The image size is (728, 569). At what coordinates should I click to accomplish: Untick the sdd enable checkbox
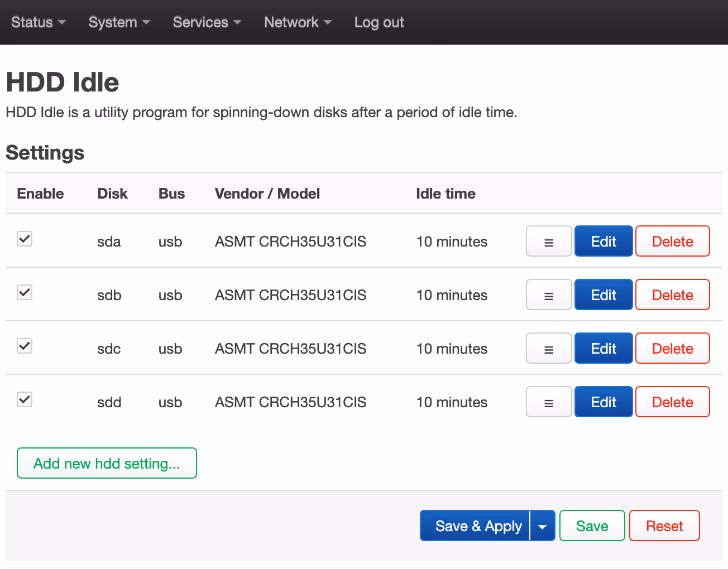pyautogui.click(x=25, y=399)
